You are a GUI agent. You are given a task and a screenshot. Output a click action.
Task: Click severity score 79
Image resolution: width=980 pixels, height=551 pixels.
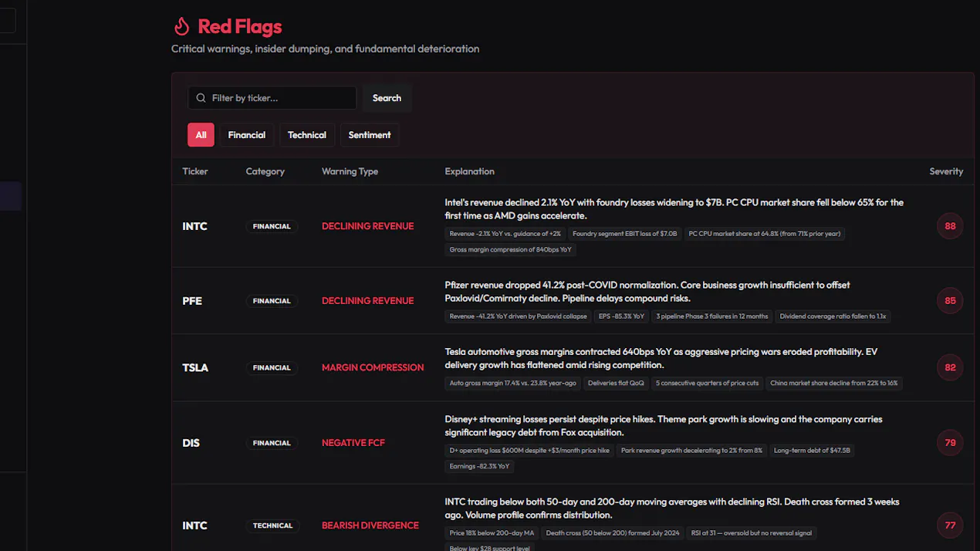pyautogui.click(x=950, y=443)
